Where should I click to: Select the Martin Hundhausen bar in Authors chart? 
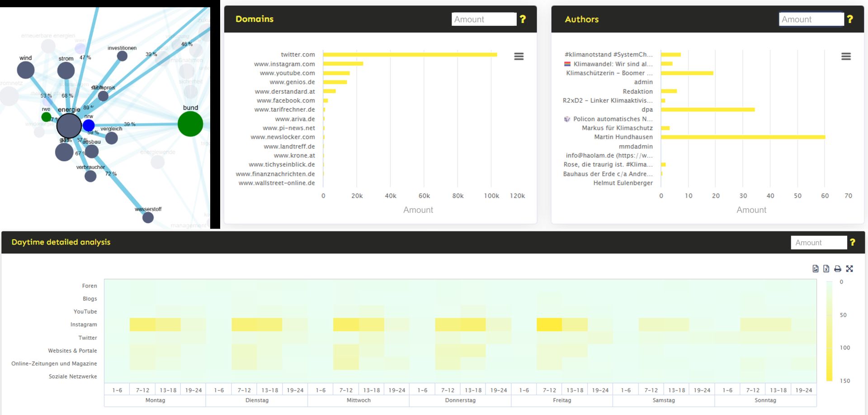pos(741,137)
